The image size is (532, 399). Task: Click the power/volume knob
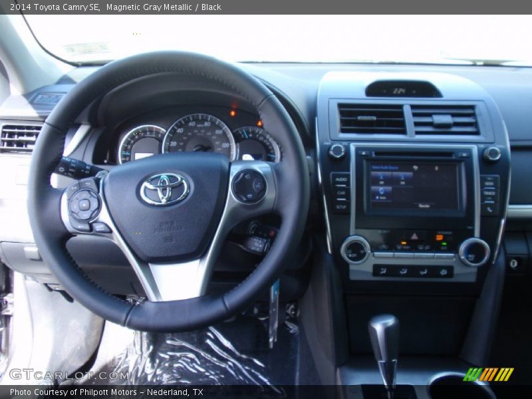click(x=336, y=151)
